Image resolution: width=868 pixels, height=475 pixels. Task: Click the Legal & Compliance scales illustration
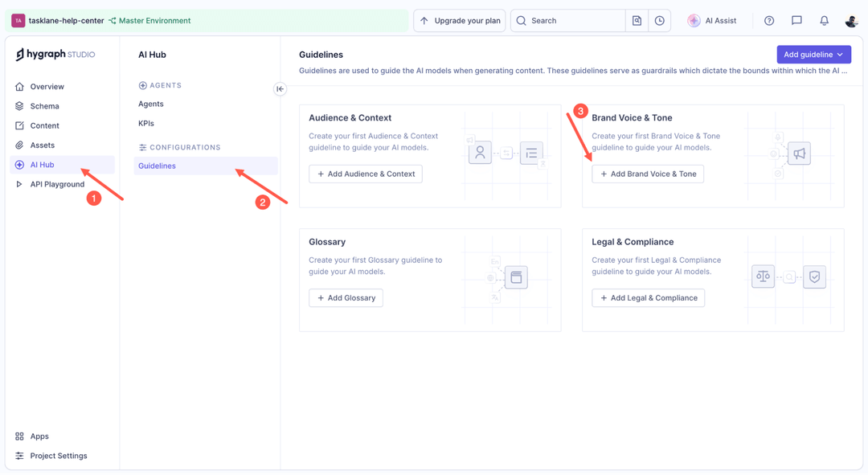763,276
